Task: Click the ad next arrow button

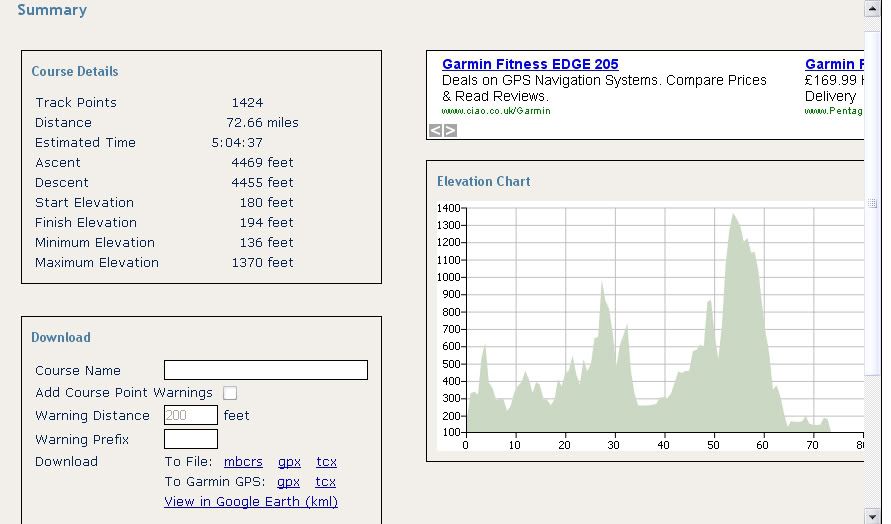Action: 450,131
